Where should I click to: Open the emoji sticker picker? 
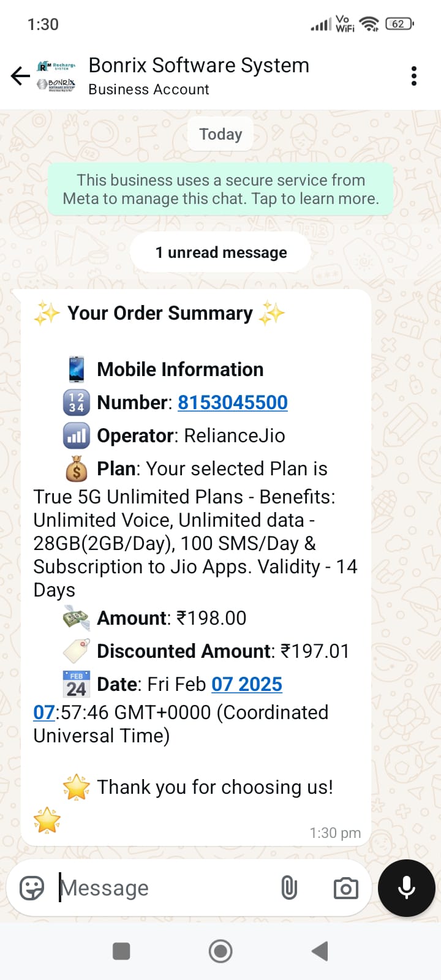point(32,888)
